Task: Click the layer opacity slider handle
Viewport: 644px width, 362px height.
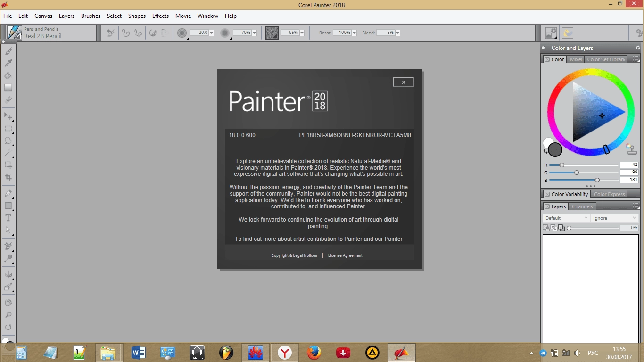Action: click(569, 228)
